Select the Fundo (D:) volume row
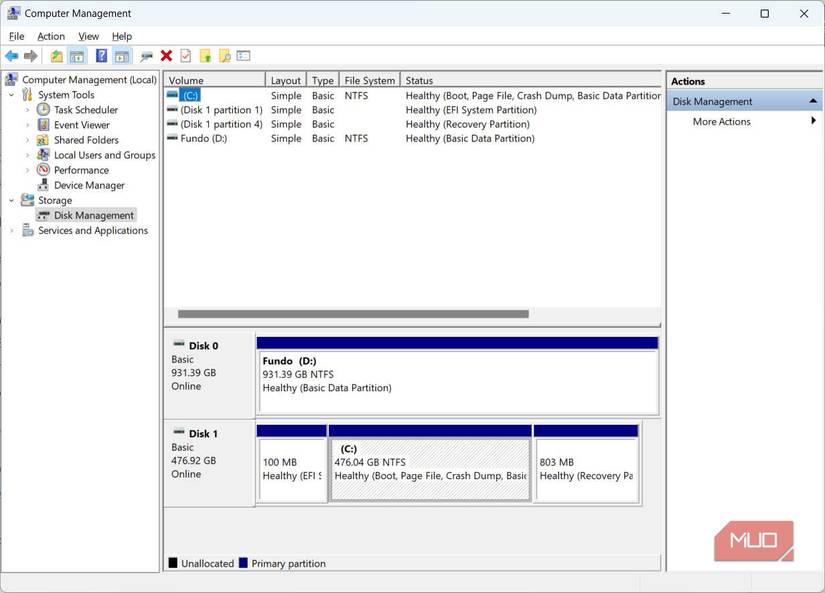Viewport: 825px width, 593px height. click(x=200, y=138)
